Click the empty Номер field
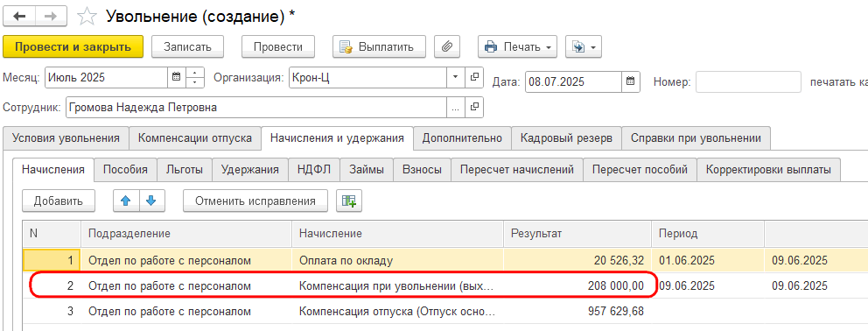The image size is (868, 331). (x=748, y=82)
